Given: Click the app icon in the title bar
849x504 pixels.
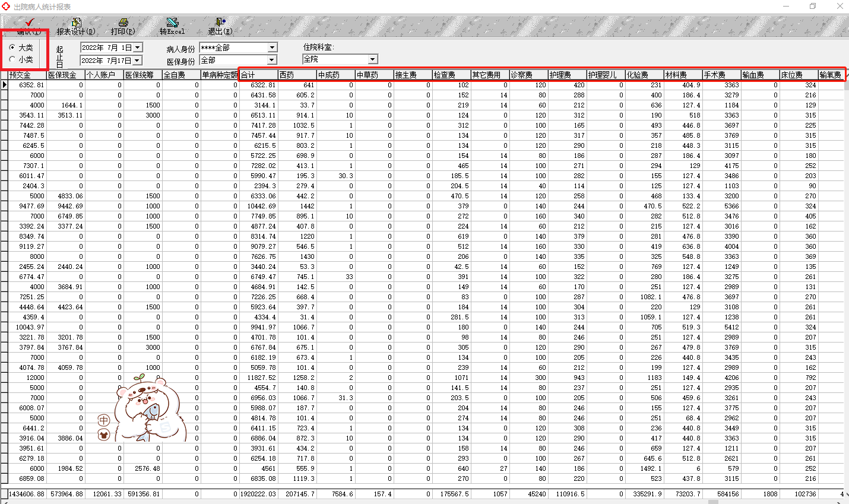Looking at the screenshot, I should pos(6,6).
